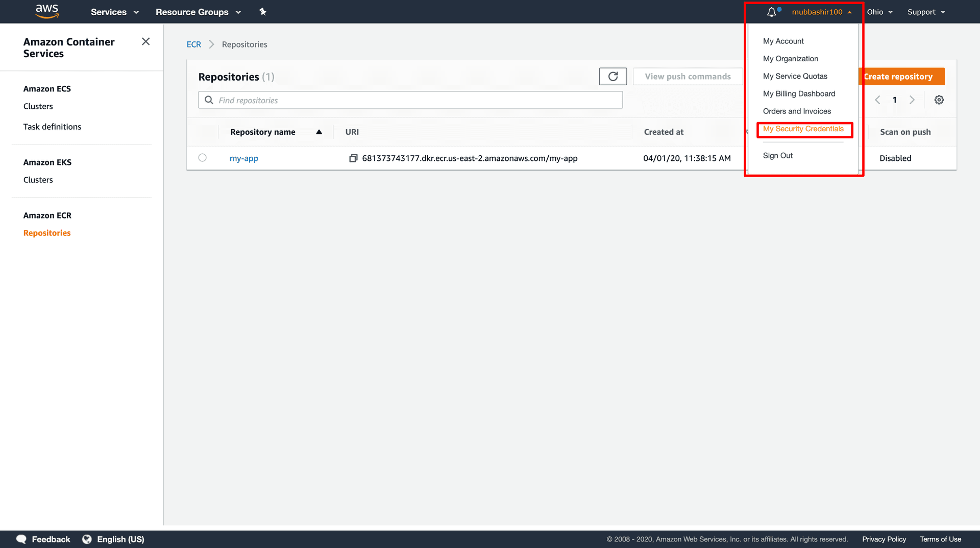Choose My Service Quotas menu item
Viewport: 980px width, 548px height.
click(x=795, y=76)
